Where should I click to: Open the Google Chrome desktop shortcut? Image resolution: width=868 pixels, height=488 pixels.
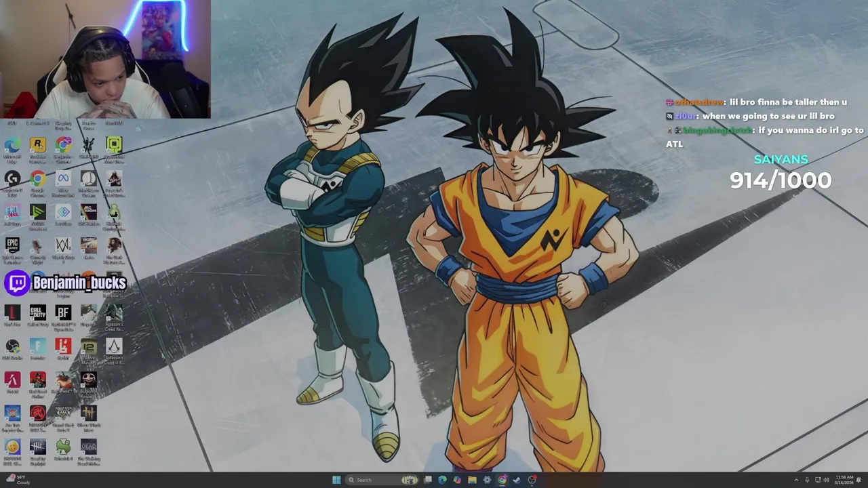[38, 184]
